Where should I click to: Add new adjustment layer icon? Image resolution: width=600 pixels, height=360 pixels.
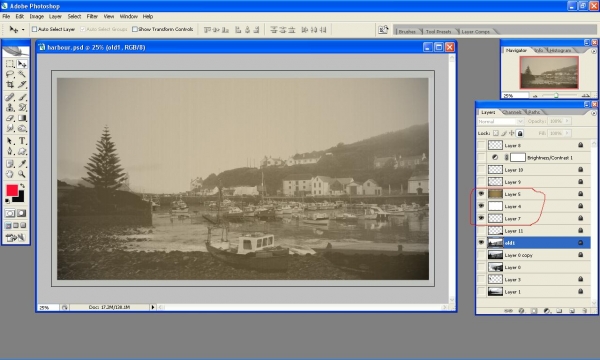tap(547, 311)
